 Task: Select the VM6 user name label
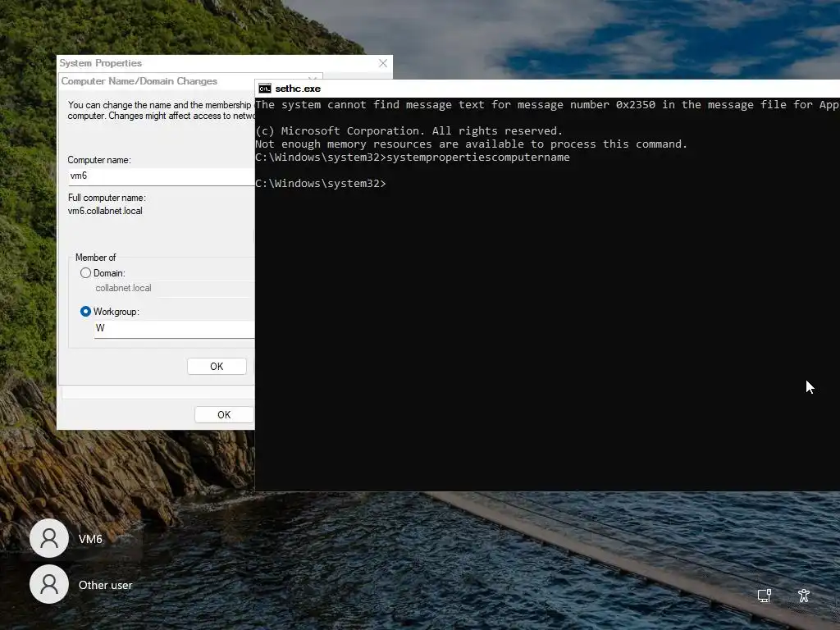90,539
